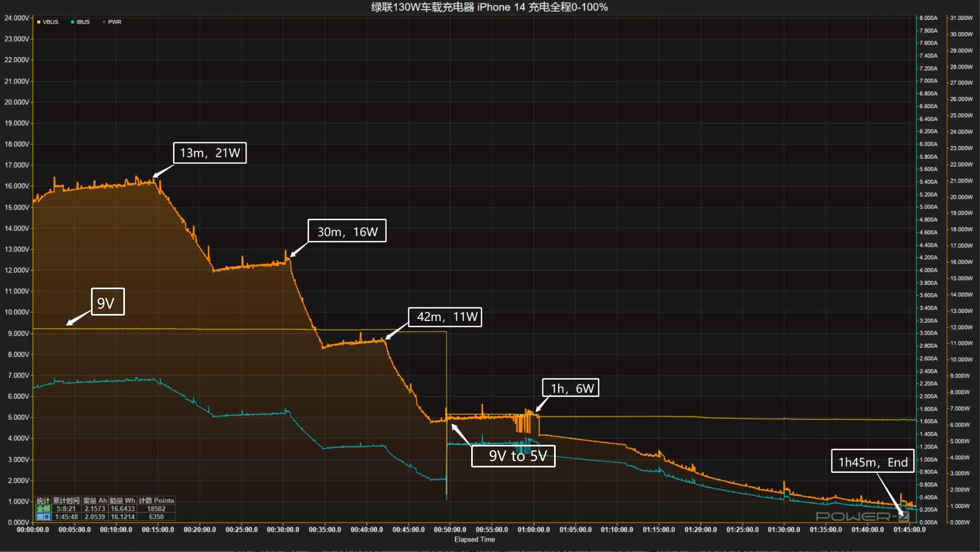
Task: Select the 42m, 11W annotation label
Action: point(445,317)
